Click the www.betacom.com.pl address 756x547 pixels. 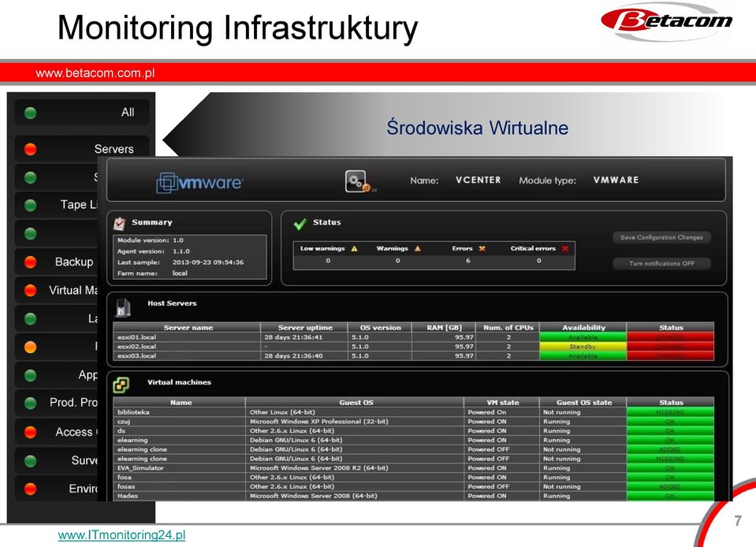click(x=95, y=73)
